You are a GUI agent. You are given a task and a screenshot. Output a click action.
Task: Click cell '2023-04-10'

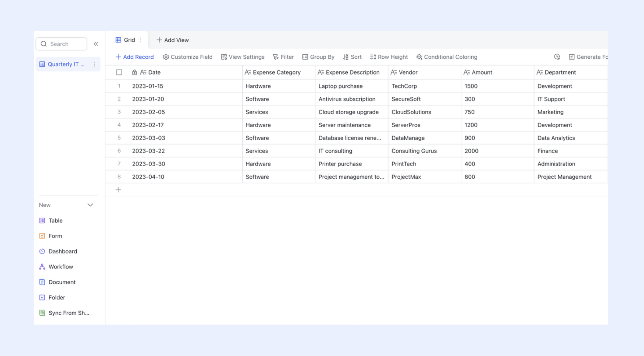[186, 177]
